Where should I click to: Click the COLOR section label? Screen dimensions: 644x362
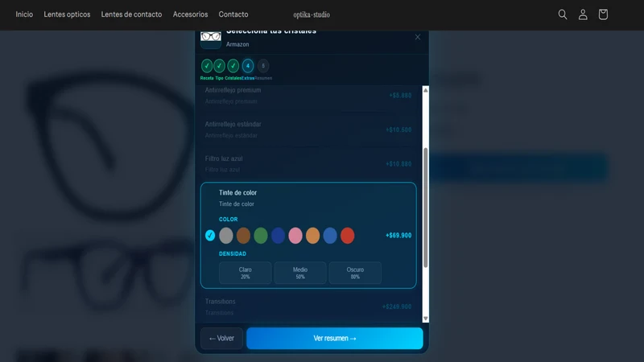click(x=229, y=219)
